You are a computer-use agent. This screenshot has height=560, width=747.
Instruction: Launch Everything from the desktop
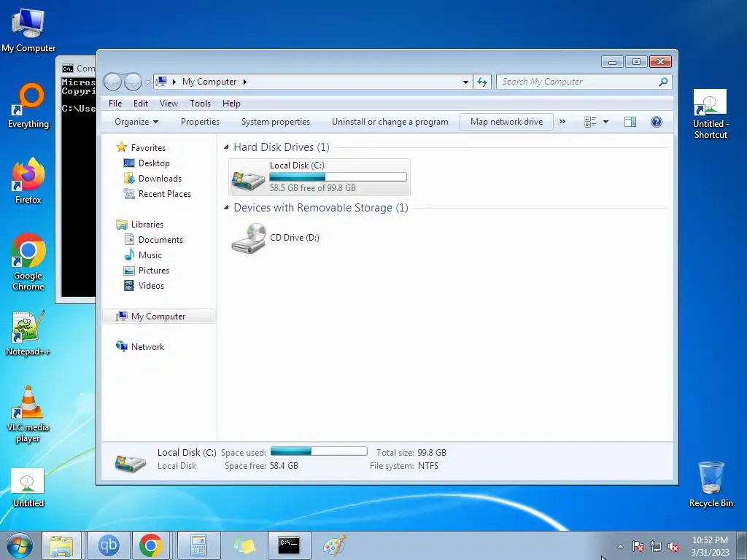[28, 106]
